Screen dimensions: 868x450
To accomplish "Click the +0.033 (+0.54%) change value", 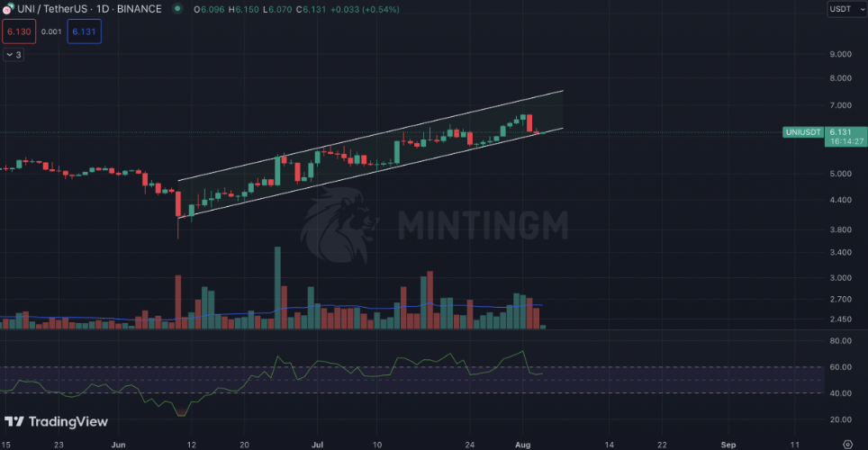I will pos(365,9).
